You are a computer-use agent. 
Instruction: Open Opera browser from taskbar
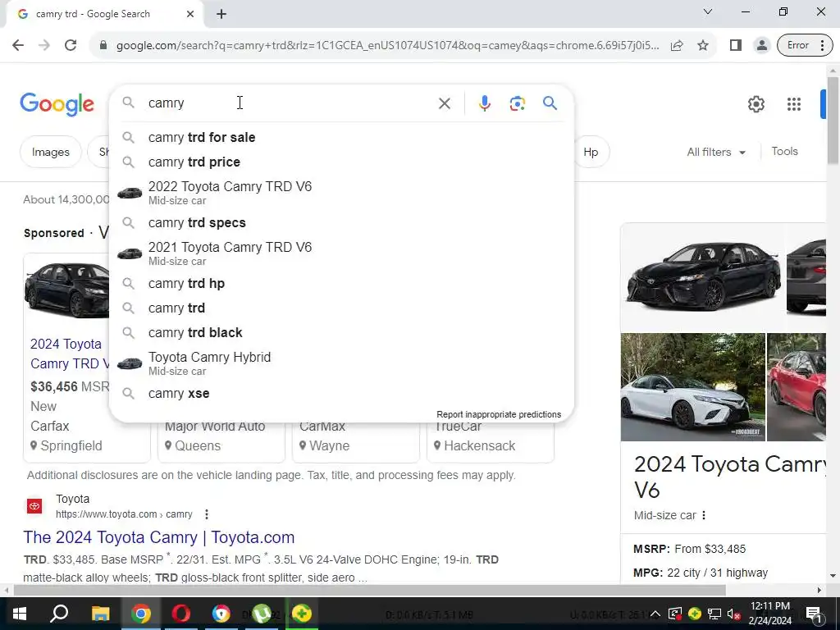(180, 614)
